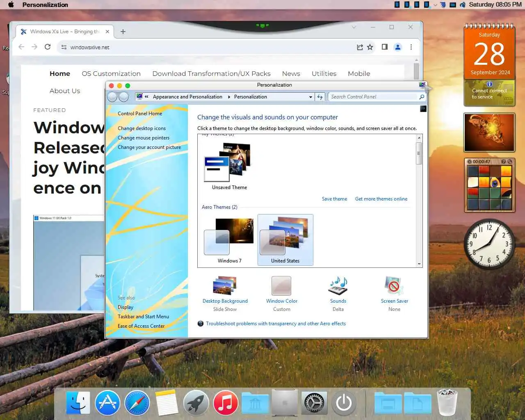Open a new Chrome tab
The width and height of the screenshot is (525, 420).
(x=123, y=32)
